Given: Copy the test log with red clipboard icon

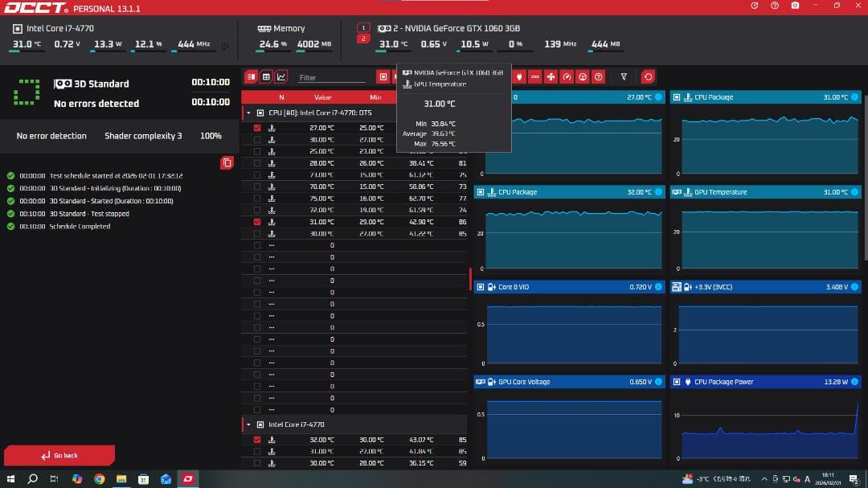Looking at the screenshot, I should coord(227,162).
